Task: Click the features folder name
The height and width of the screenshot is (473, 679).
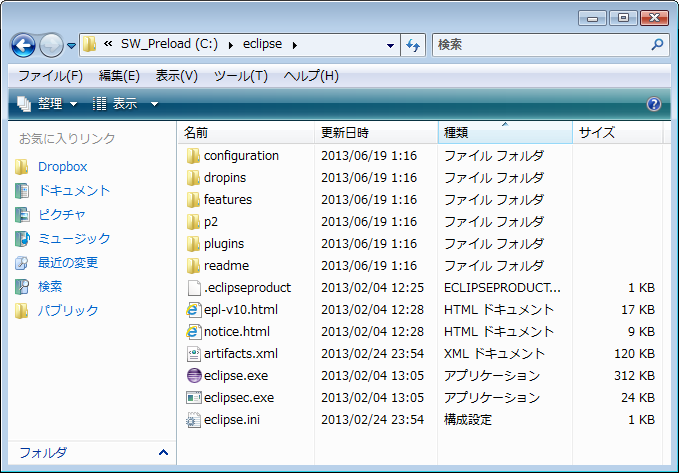Action: [x=228, y=200]
